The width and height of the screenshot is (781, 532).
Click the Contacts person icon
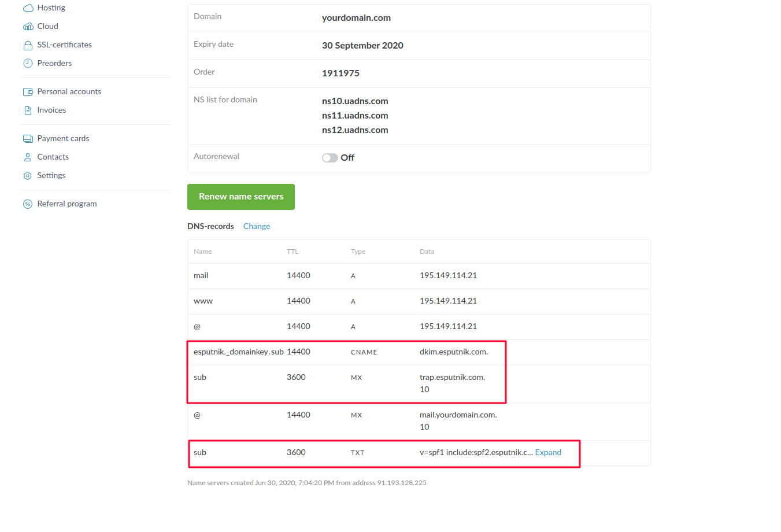click(x=28, y=157)
